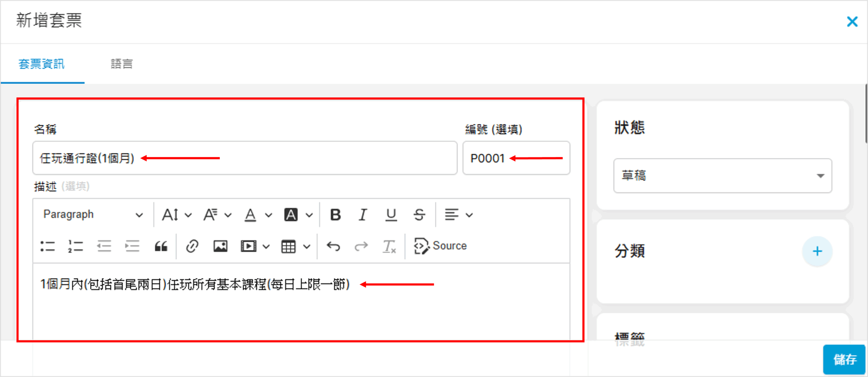Insert a block quote
Image resolution: width=868 pixels, height=377 pixels.
[x=161, y=246]
